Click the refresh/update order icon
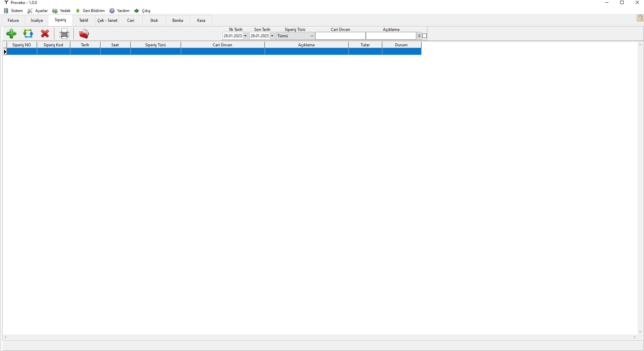 click(28, 34)
